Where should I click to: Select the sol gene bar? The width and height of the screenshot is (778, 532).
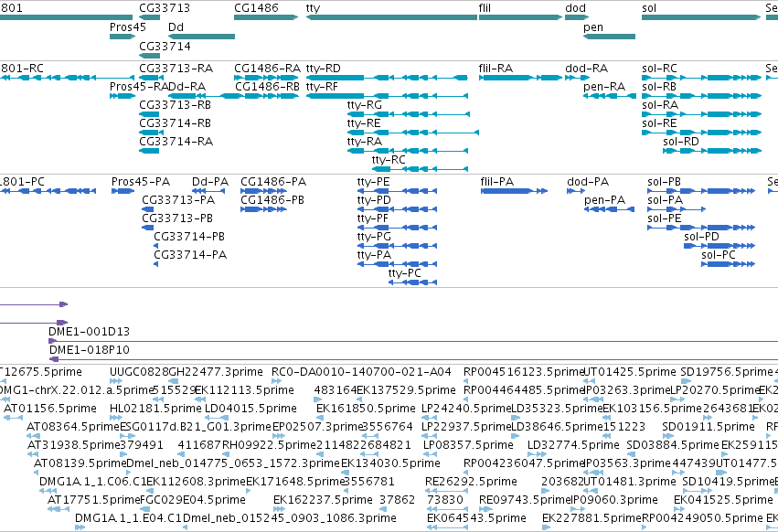pyautogui.click(x=701, y=17)
